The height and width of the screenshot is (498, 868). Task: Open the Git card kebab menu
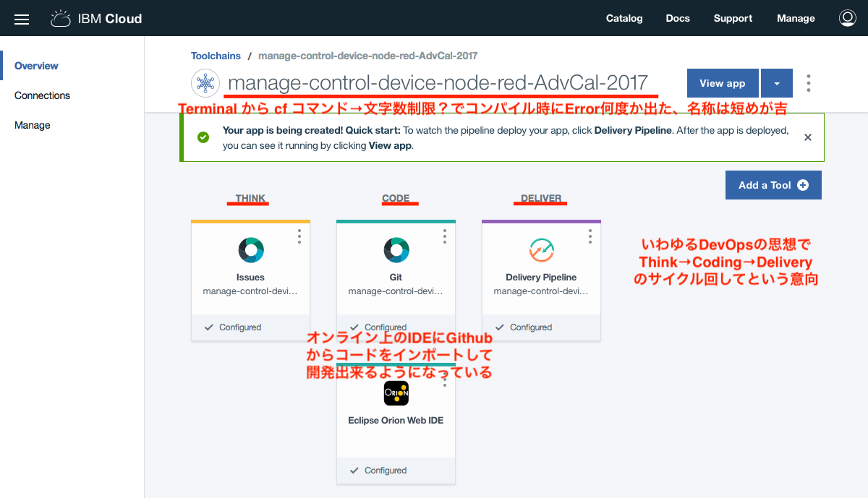[x=444, y=236]
